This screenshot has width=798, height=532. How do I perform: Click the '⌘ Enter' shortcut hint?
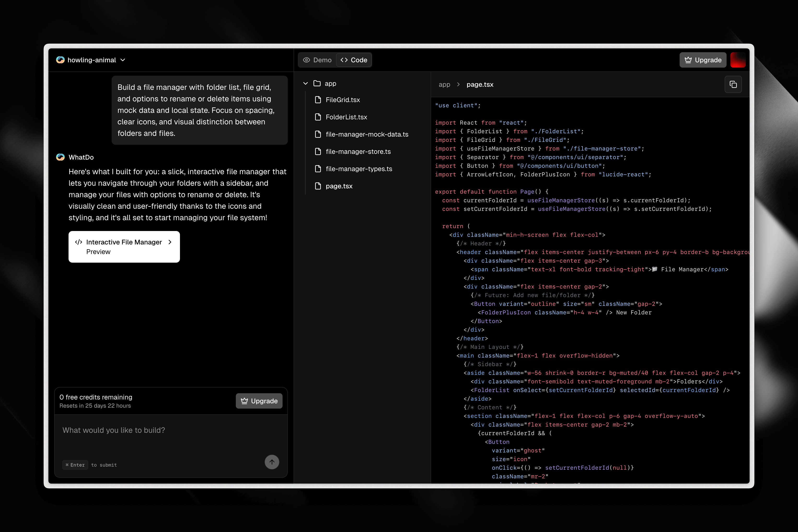[75, 465]
